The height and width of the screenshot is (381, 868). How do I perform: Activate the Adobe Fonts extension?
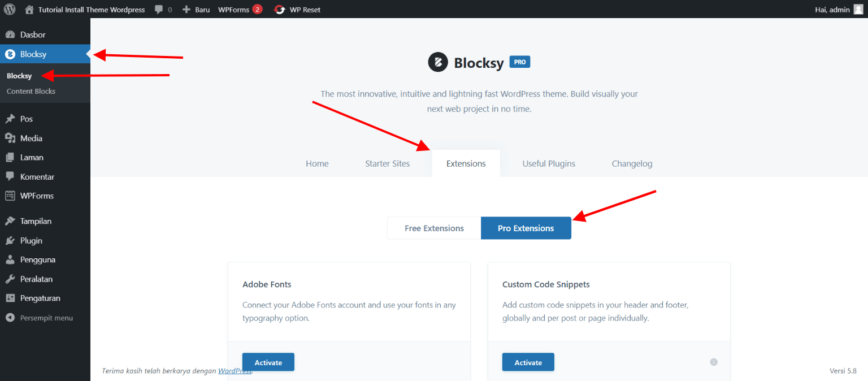268,362
